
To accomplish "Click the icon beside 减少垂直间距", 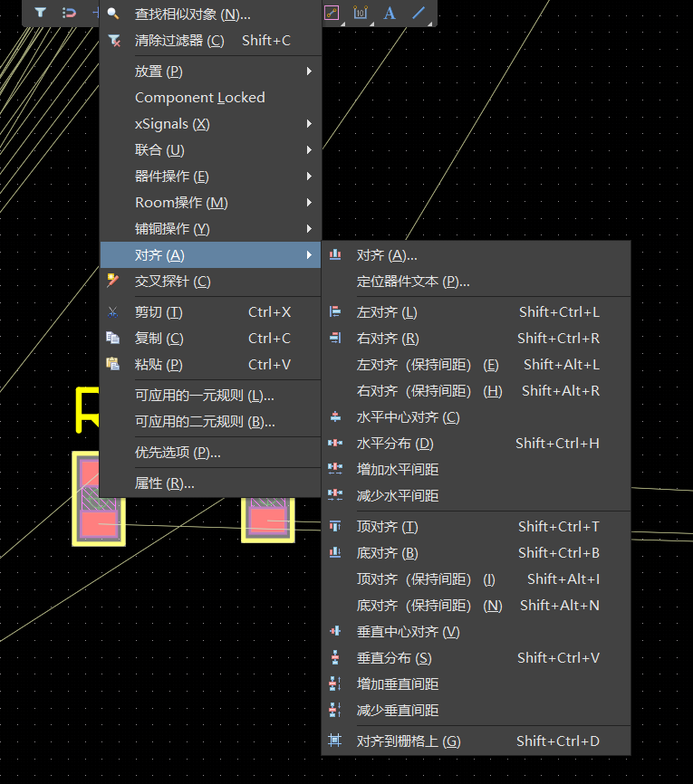I will pos(335,710).
